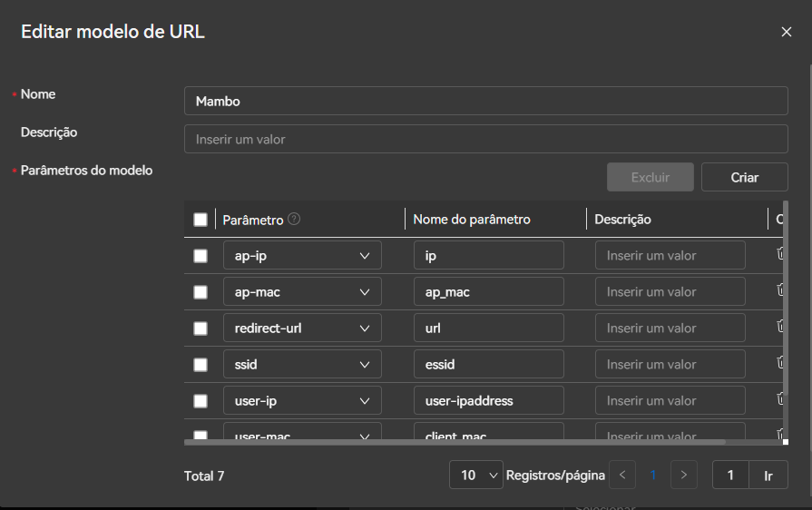
Task: Click the Descrição field under Nome
Action: (x=485, y=139)
